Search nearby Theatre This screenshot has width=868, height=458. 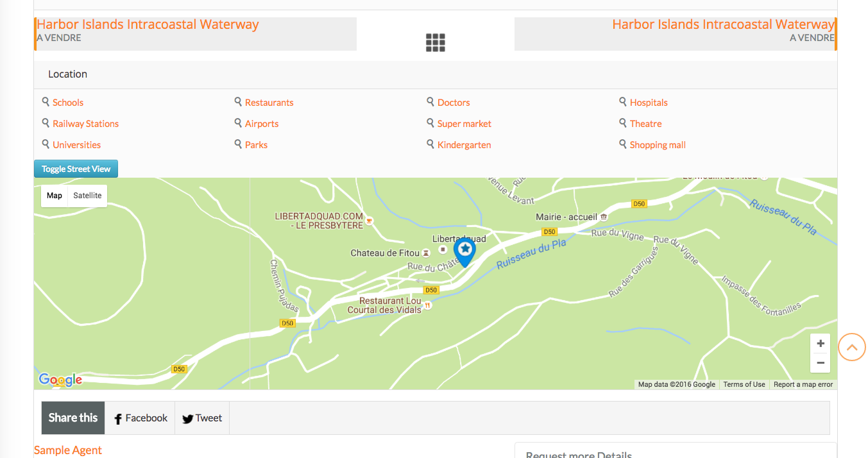(645, 124)
